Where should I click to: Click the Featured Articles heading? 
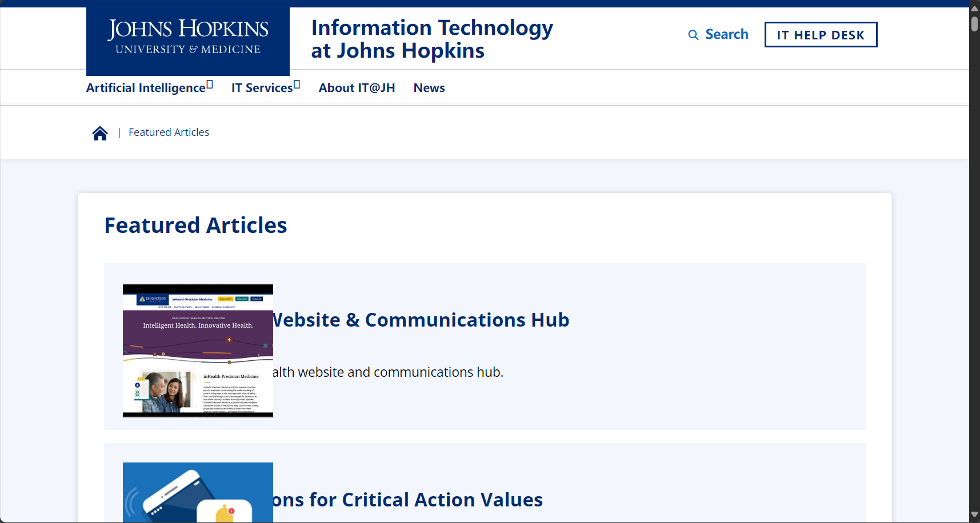(x=195, y=225)
